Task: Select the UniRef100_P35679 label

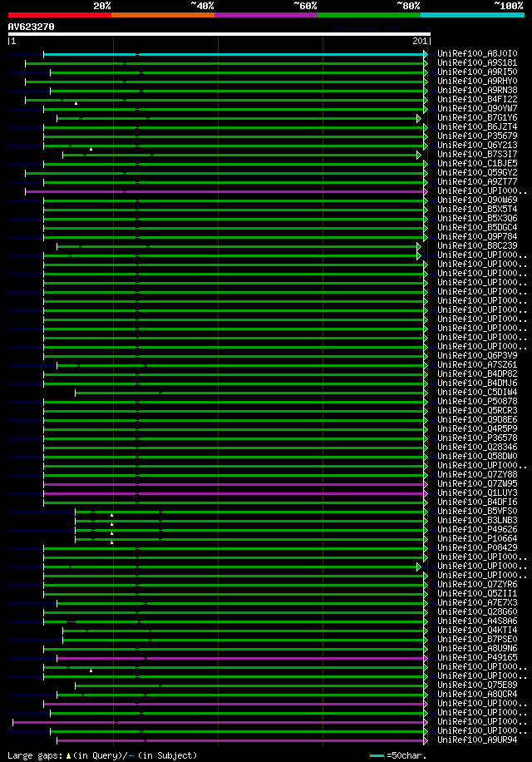Action: (x=477, y=136)
